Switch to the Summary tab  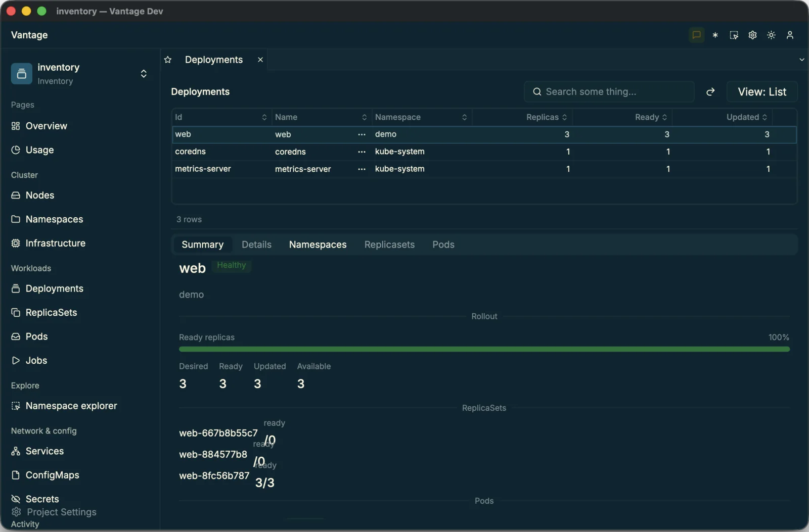(202, 245)
